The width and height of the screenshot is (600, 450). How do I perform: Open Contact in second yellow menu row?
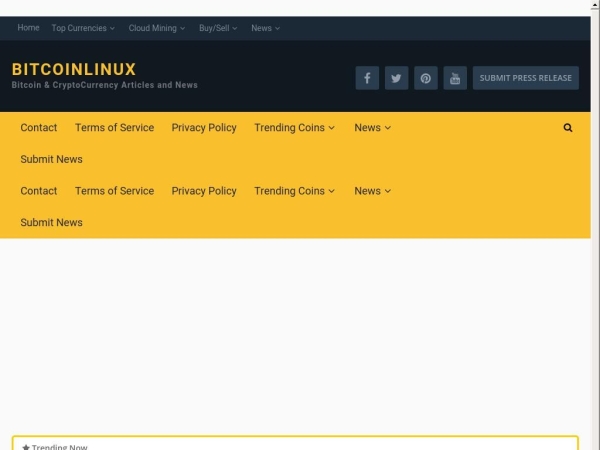[x=39, y=191]
